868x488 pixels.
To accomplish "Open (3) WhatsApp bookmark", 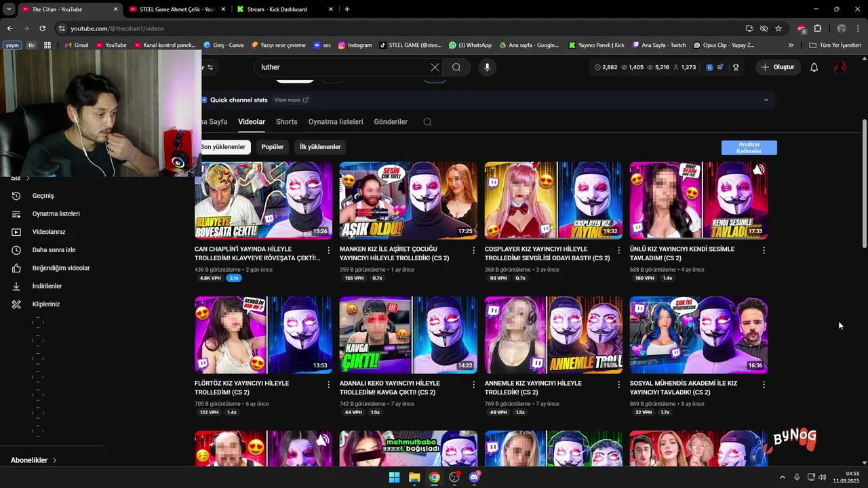I will pyautogui.click(x=470, y=45).
